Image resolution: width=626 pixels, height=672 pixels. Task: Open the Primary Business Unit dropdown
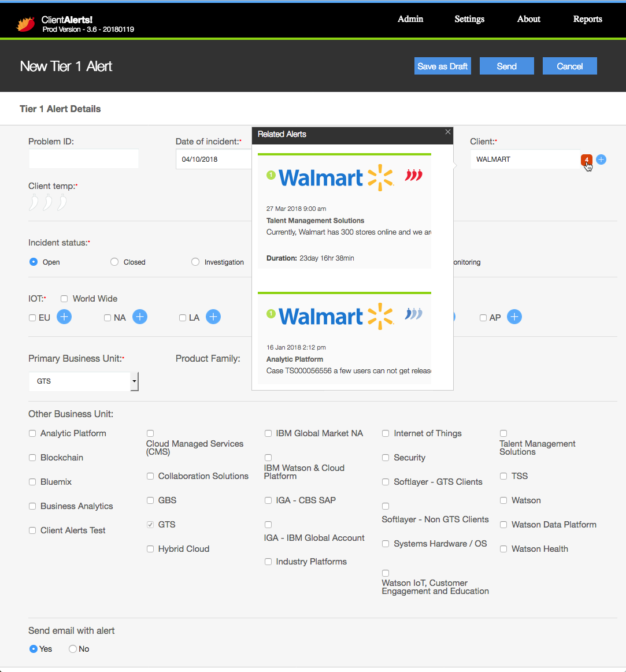(x=84, y=381)
